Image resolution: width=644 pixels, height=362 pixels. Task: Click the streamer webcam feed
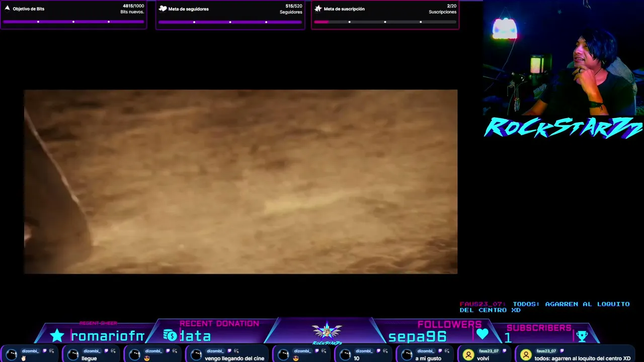pos(563,58)
